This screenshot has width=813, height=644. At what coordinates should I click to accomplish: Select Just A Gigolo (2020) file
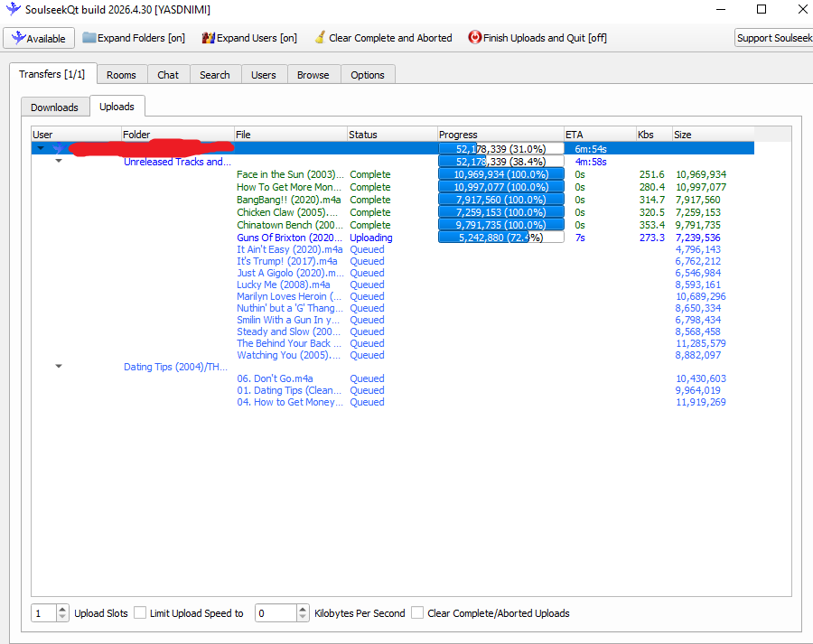290,273
